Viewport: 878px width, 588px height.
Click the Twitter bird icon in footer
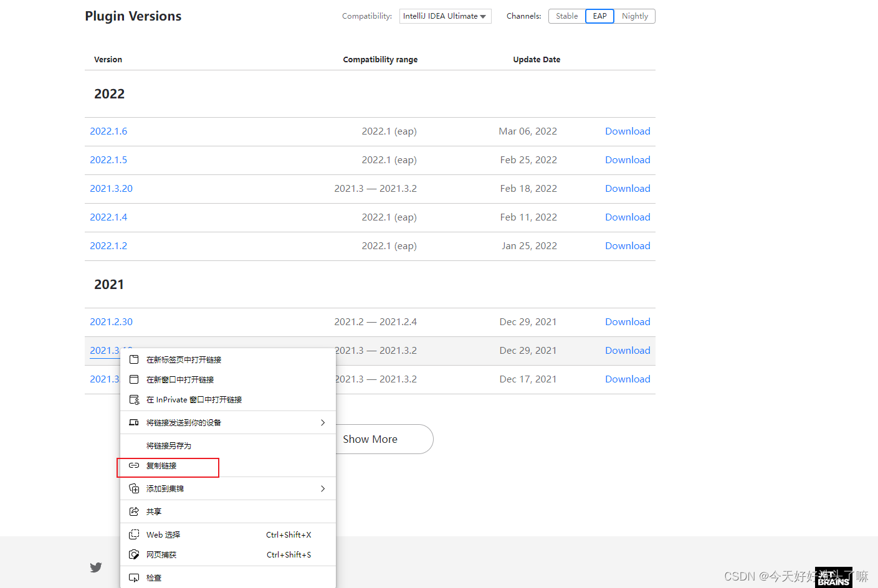tap(95, 567)
